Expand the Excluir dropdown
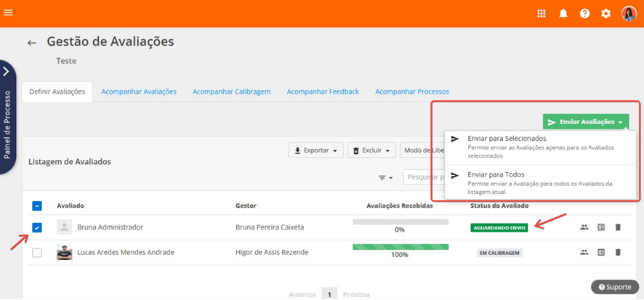This screenshot has width=644, height=300. coord(371,150)
